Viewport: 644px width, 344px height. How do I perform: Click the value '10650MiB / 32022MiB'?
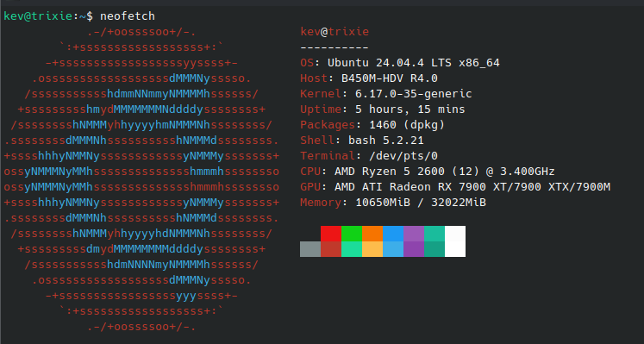421,203
